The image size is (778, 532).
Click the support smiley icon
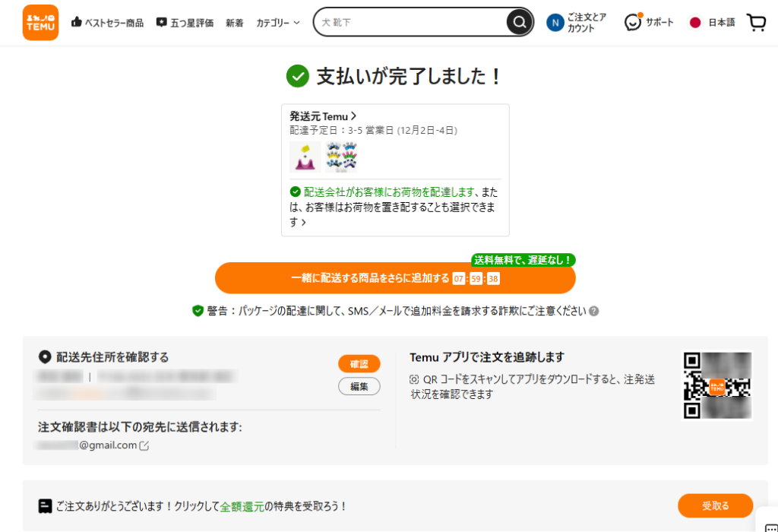[x=633, y=23]
